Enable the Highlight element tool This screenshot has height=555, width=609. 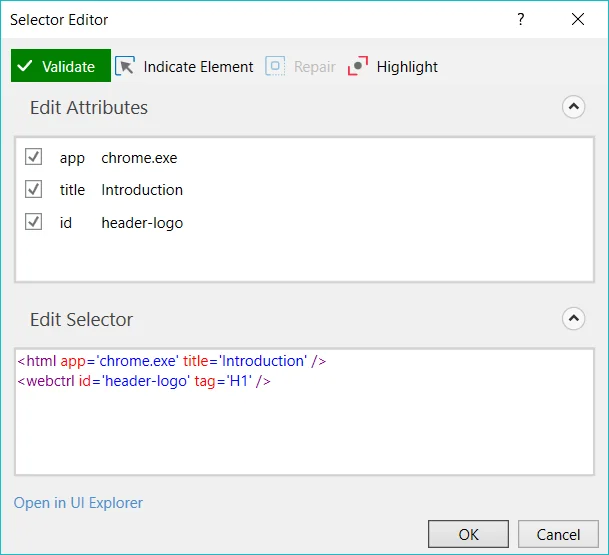tap(393, 67)
